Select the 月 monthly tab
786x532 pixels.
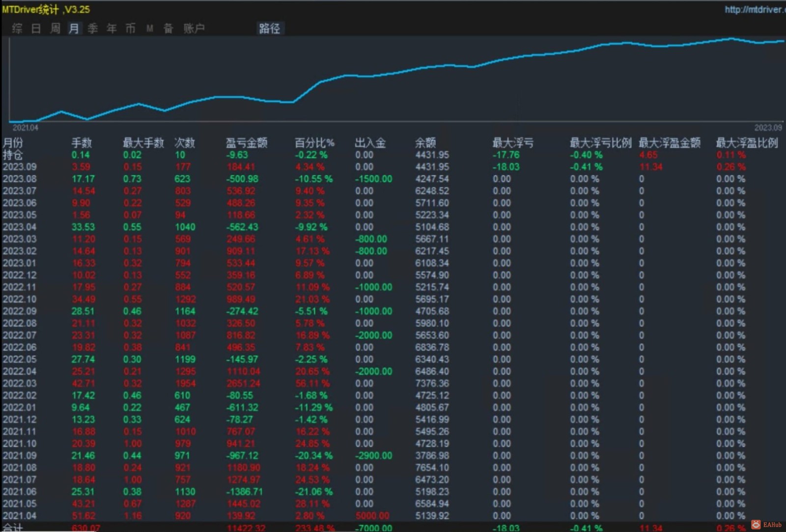coord(74,28)
